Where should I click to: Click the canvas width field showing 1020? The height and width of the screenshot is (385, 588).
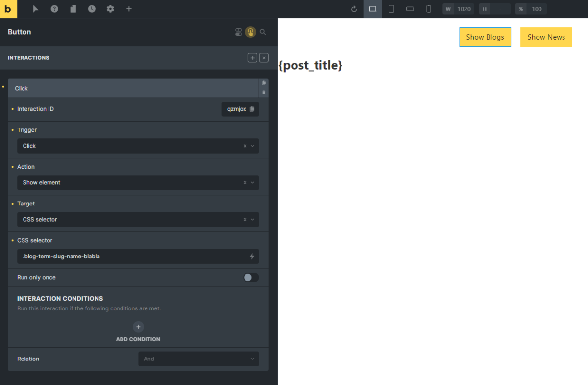click(x=464, y=9)
